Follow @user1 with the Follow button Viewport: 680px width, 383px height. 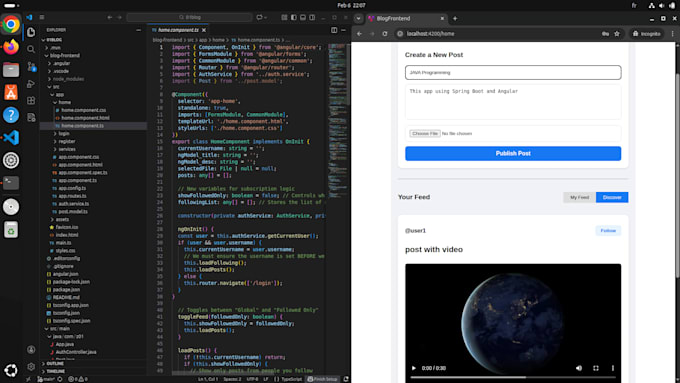(x=608, y=231)
